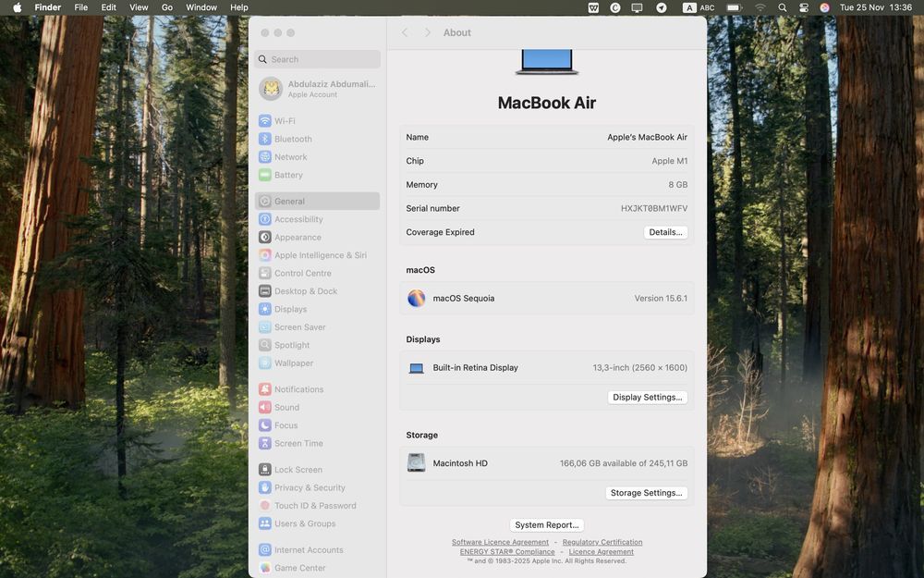Open Battery icon in sidebar
The image size is (924, 578).
pos(265,175)
